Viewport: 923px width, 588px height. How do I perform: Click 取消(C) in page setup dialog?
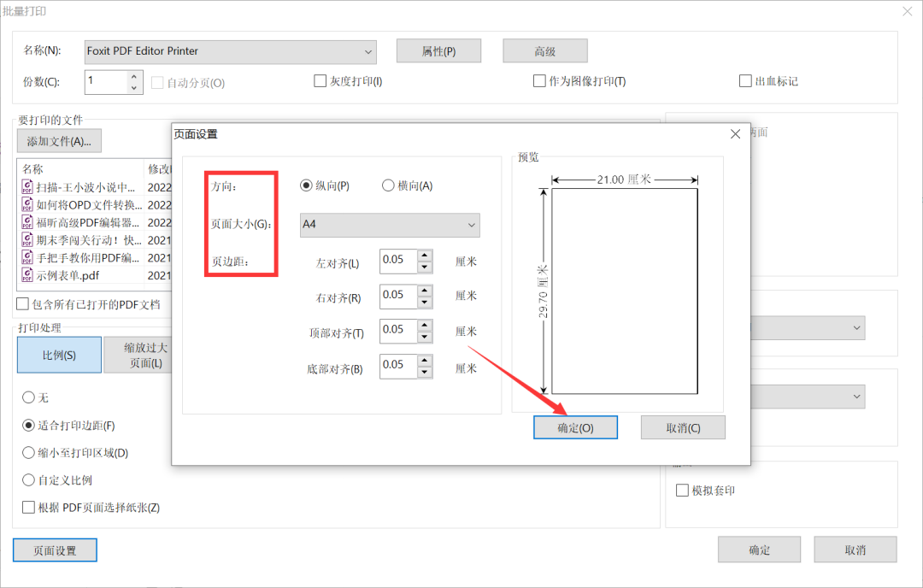[x=683, y=427]
